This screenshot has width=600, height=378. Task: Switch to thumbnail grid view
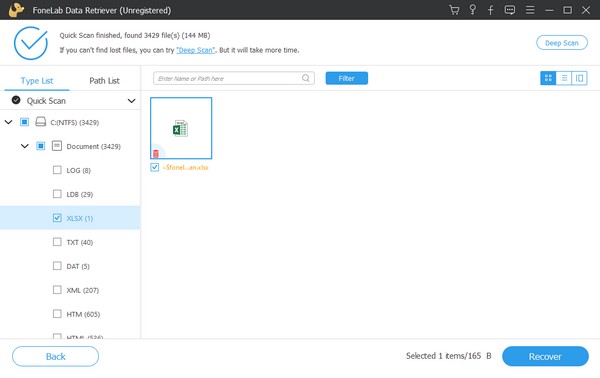(548, 78)
